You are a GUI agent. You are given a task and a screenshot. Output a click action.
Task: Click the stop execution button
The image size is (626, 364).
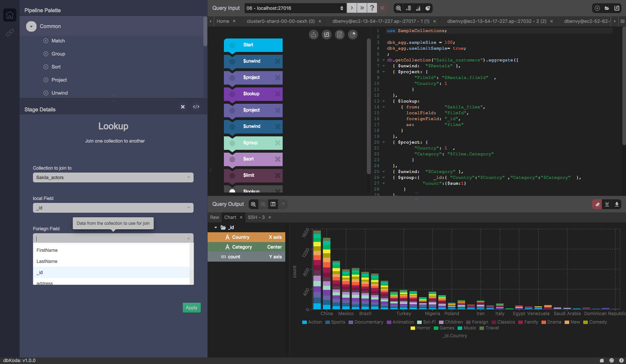pos(382,8)
